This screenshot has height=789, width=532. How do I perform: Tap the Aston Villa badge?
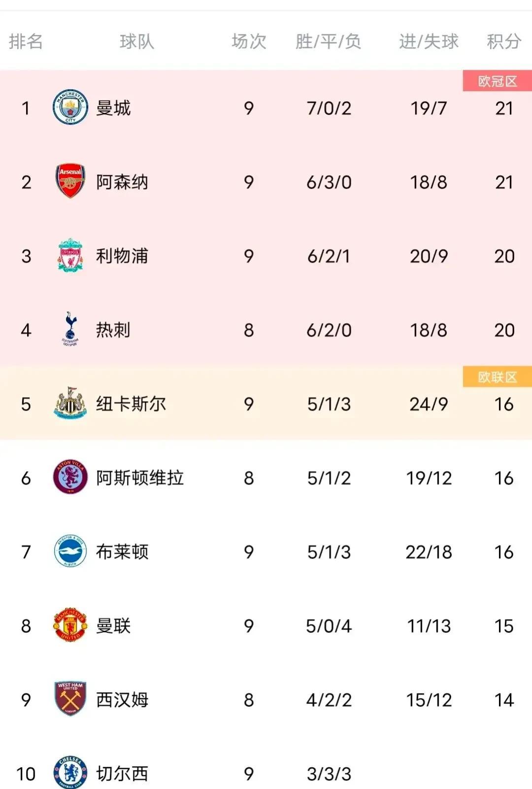pyautogui.click(x=70, y=477)
